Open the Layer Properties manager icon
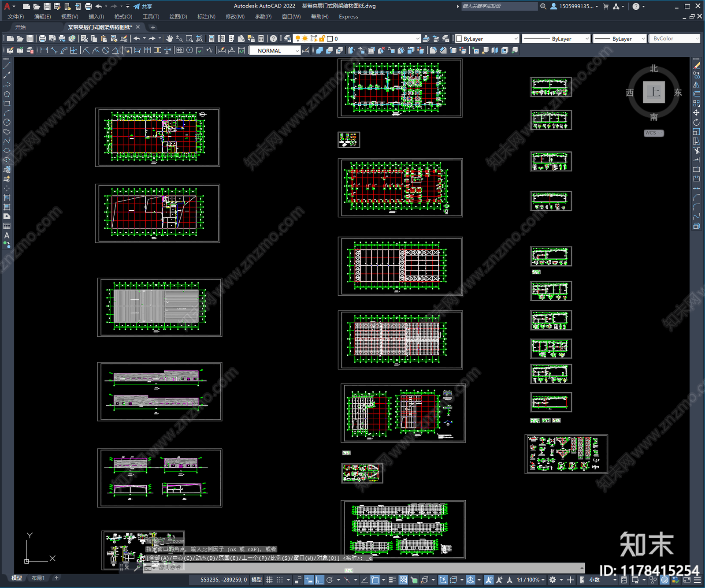705x588 pixels. point(288,39)
